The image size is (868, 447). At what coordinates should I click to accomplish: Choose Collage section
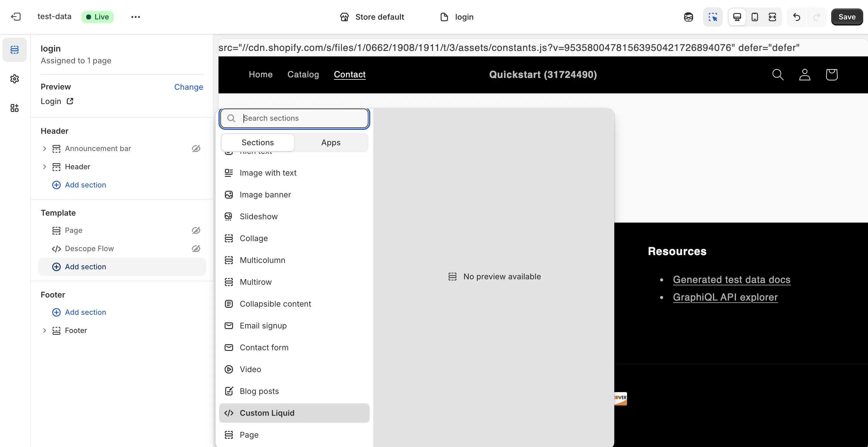[x=294, y=238]
